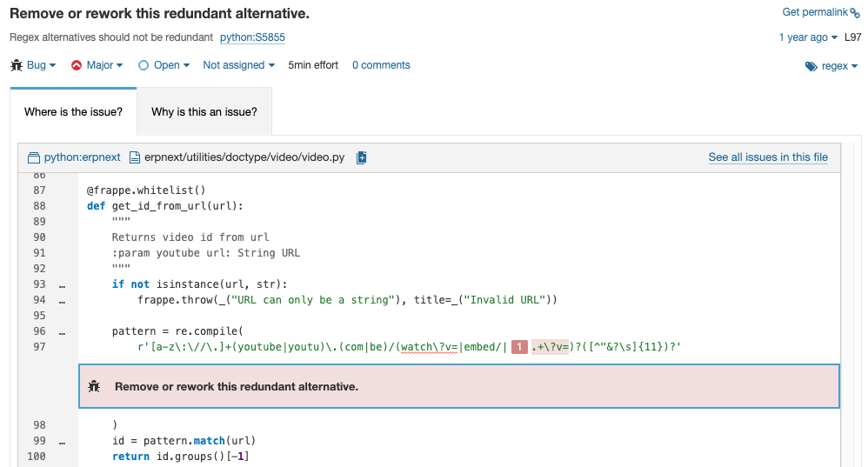Screen dimensions: 868x467
Task: Click the red location marker numbered 1
Action: click(x=519, y=348)
